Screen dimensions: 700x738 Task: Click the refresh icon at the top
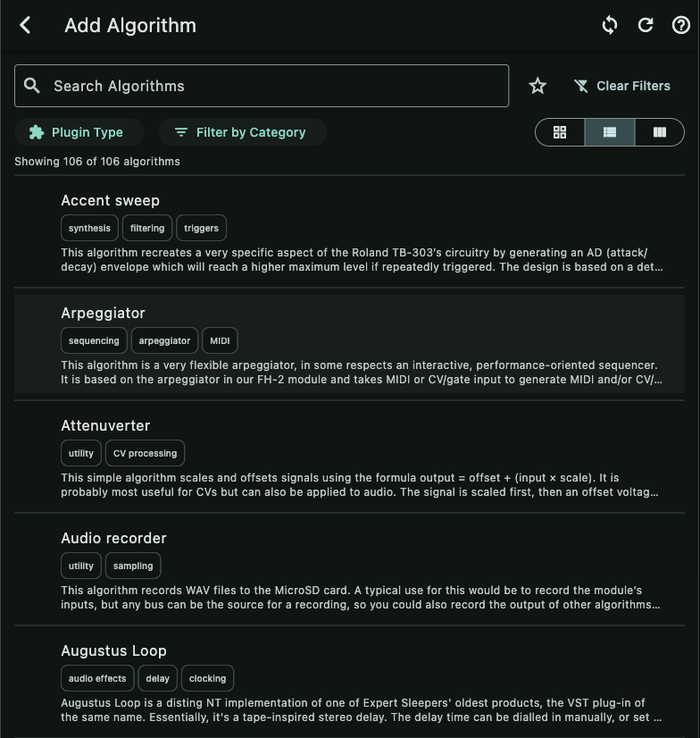coord(646,25)
